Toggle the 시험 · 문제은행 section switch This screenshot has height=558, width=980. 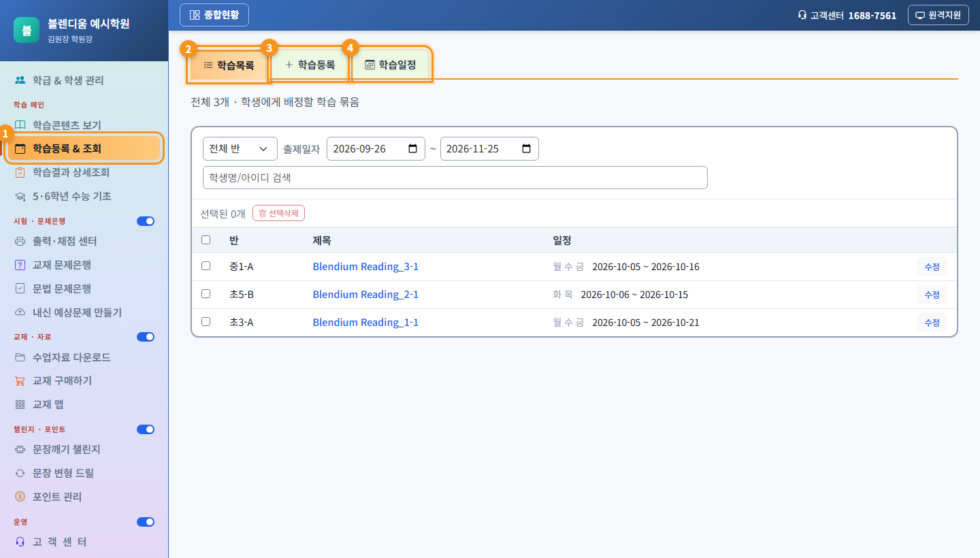click(x=146, y=221)
